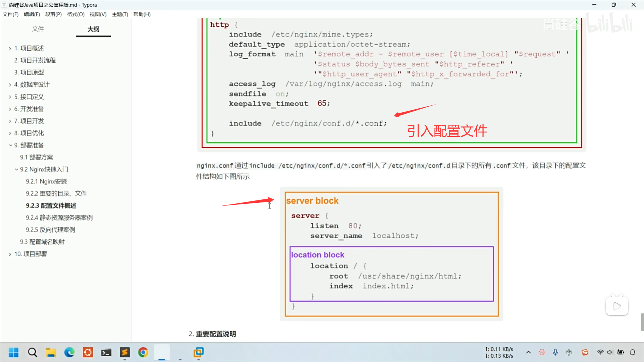Open terminal app in taskbar
644x362 pixels.
tap(106, 352)
